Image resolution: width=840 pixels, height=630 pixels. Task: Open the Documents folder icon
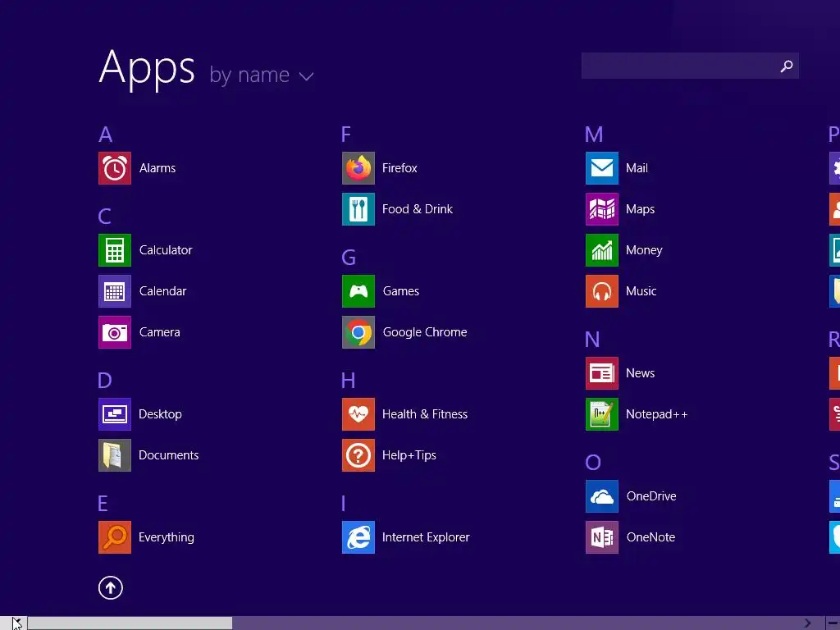115,455
